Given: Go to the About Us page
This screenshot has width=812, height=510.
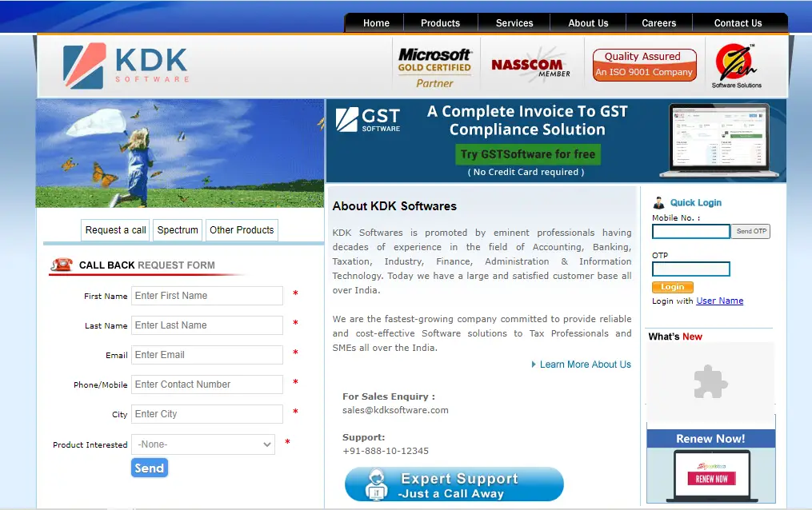Looking at the screenshot, I should click(588, 23).
